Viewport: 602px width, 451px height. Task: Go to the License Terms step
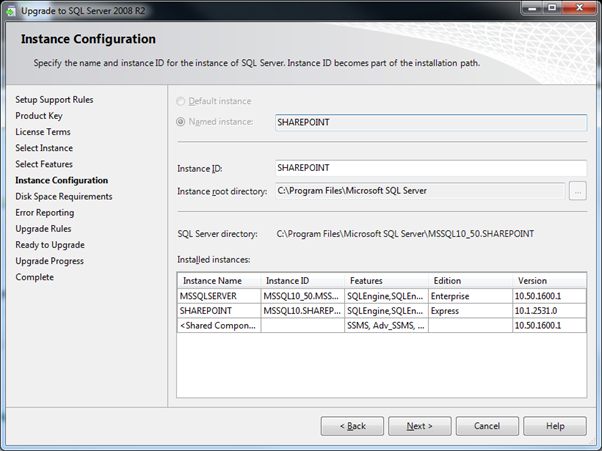tap(43, 132)
